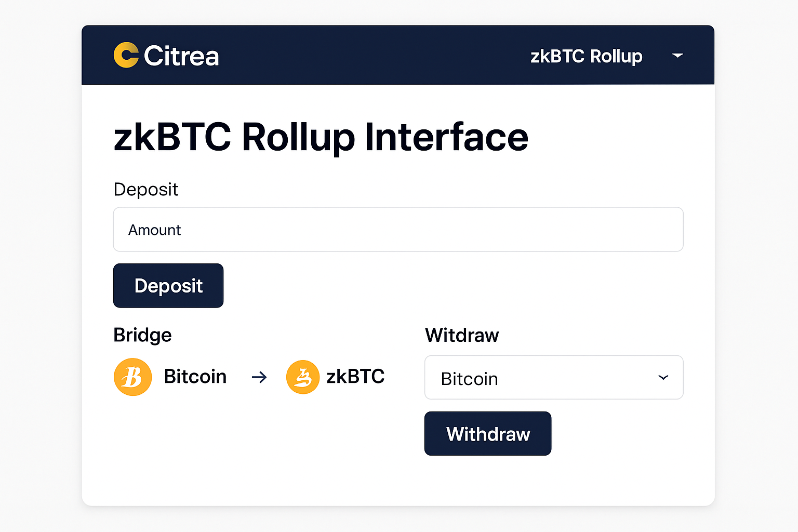Click the Citrea wordmark in the header
The height and width of the screenshot is (532, 798).
182,56
